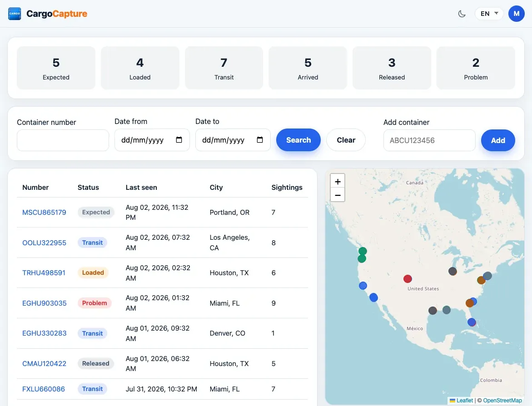Viewport: 532px width, 406px height.
Task: Click Expected badge in MSCU865179 row
Action: coord(96,212)
